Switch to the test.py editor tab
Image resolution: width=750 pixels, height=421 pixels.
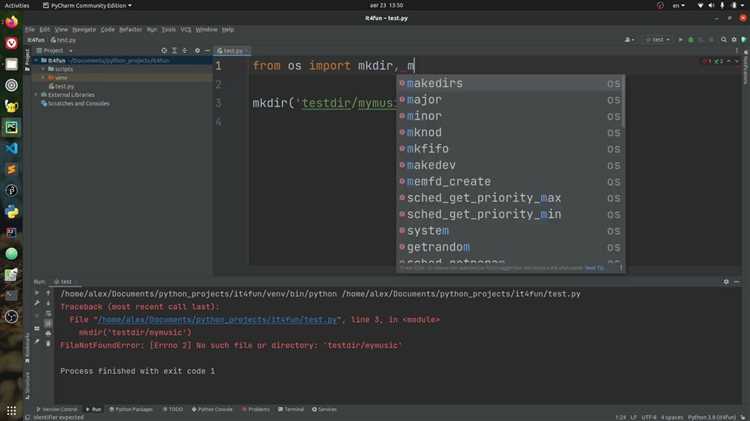tap(232, 51)
